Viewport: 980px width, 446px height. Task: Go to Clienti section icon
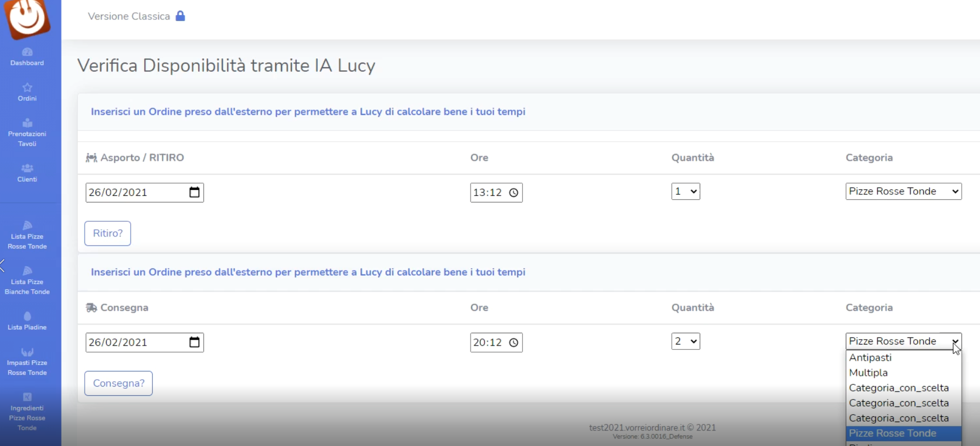(x=27, y=168)
